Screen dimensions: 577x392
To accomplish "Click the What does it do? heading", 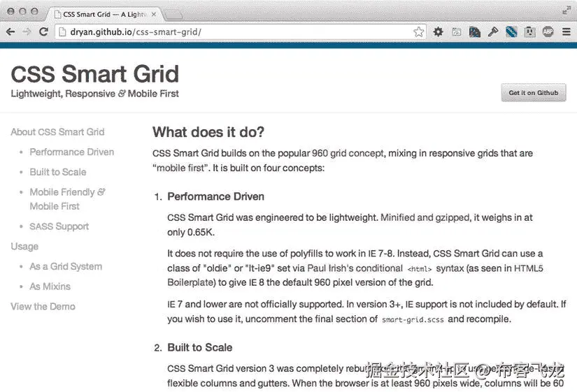I will click(x=208, y=132).
